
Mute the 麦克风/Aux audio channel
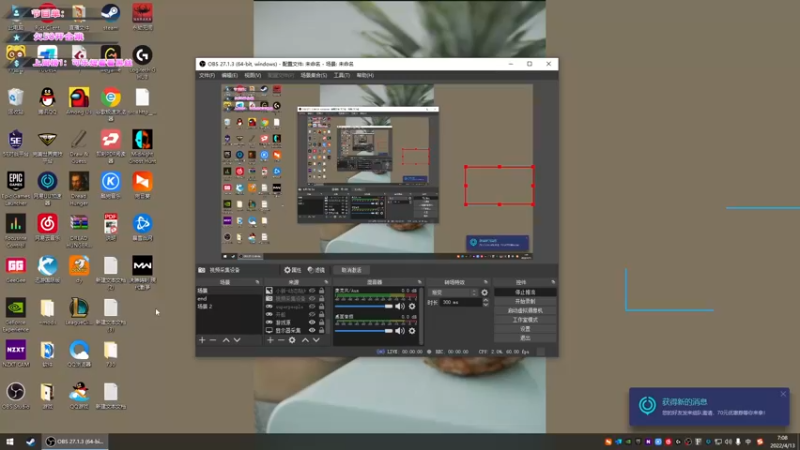pos(400,306)
